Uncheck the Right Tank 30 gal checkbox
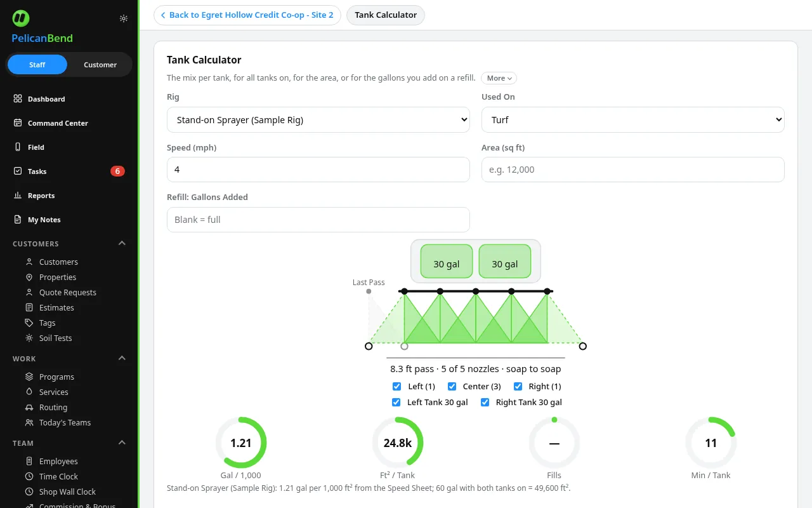The width and height of the screenshot is (812, 508). (485, 402)
